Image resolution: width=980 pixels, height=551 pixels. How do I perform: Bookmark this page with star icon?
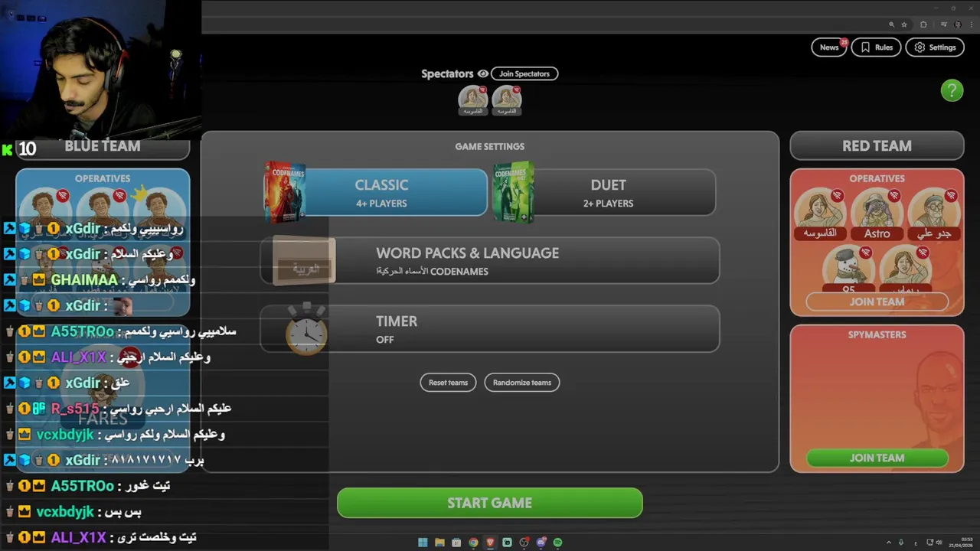[904, 24]
